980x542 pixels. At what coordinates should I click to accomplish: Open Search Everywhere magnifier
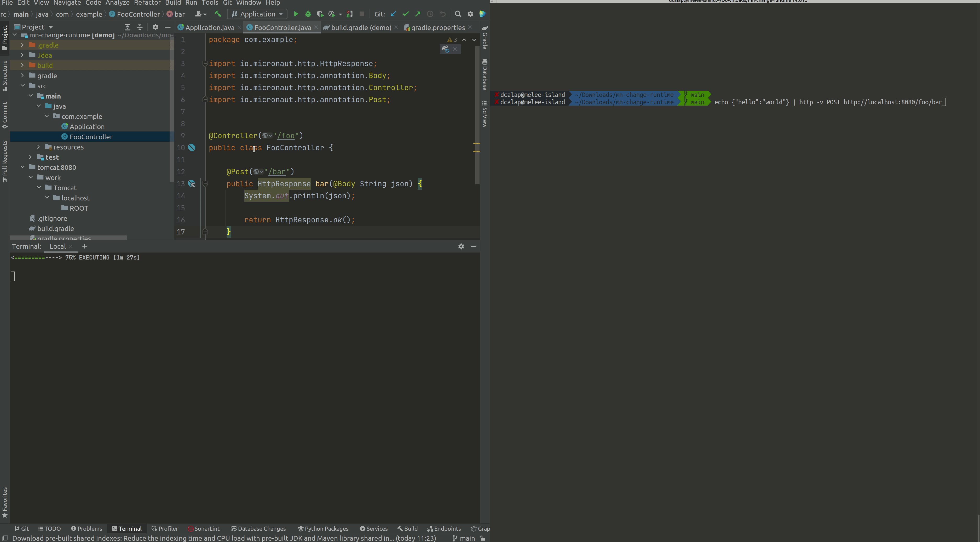[458, 14]
